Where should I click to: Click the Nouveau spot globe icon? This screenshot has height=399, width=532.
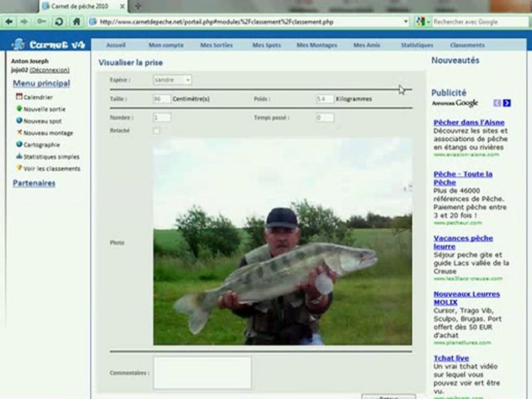pos(19,120)
